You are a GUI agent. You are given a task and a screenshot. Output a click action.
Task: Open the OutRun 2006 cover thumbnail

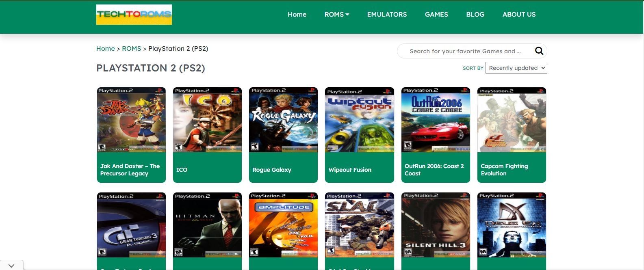tap(436, 120)
